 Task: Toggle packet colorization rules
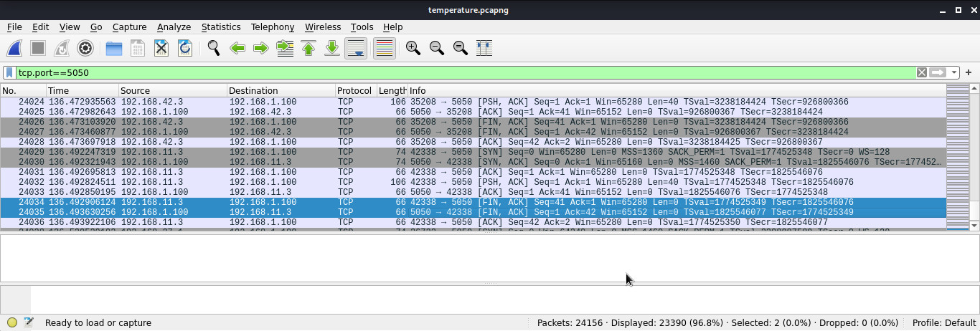[x=384, y=48]
